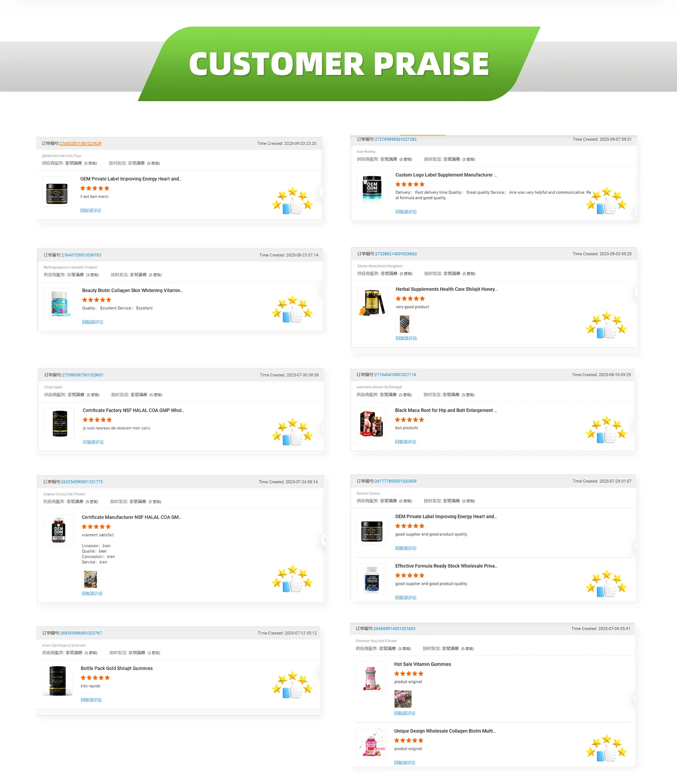Click the reply link under the Black Maca Root review

tap(405, 441)
